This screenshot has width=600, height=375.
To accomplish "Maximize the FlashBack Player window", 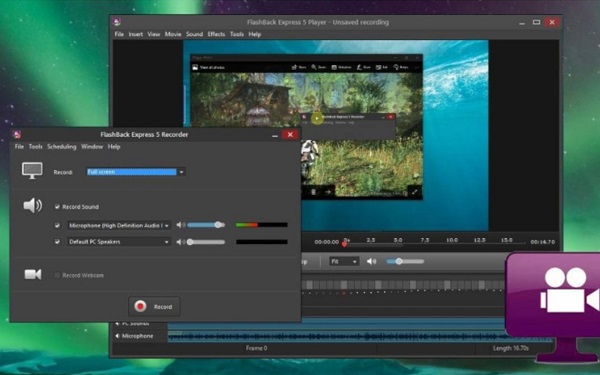I will (x=536, y=22).
